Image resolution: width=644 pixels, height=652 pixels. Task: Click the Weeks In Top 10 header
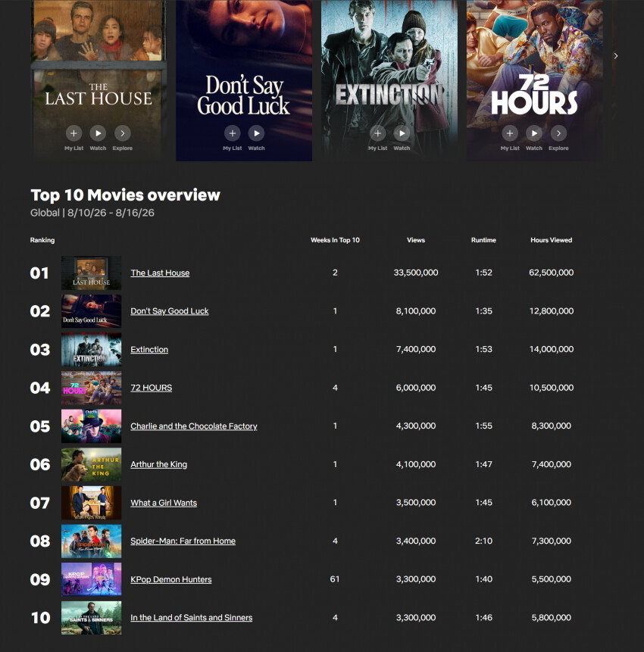point(335,240)
